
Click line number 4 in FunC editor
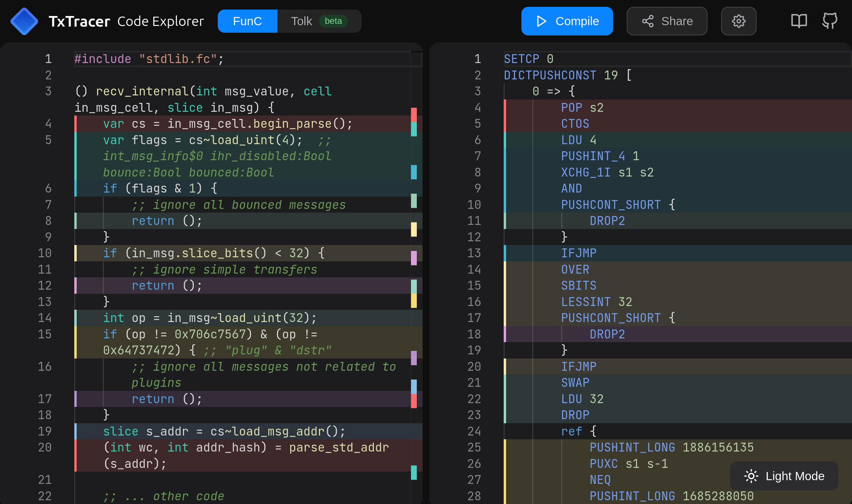coord(48,124)
